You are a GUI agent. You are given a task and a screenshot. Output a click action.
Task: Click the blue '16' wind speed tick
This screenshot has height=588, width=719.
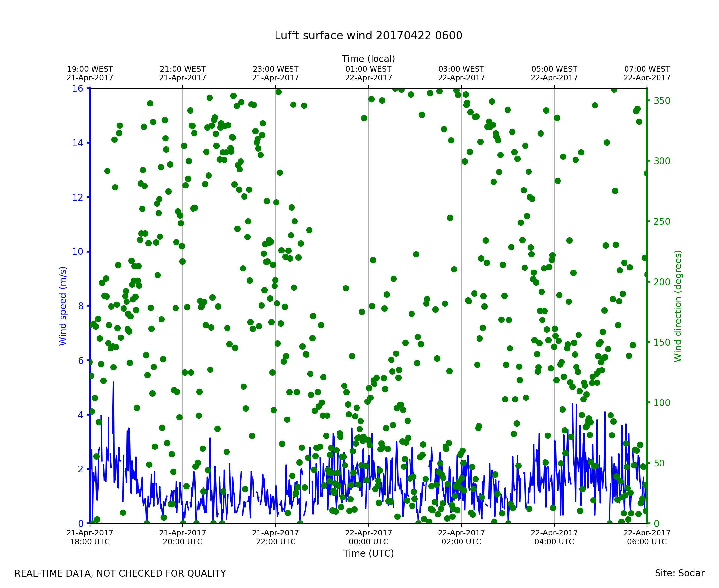click(x=77, y=89)
